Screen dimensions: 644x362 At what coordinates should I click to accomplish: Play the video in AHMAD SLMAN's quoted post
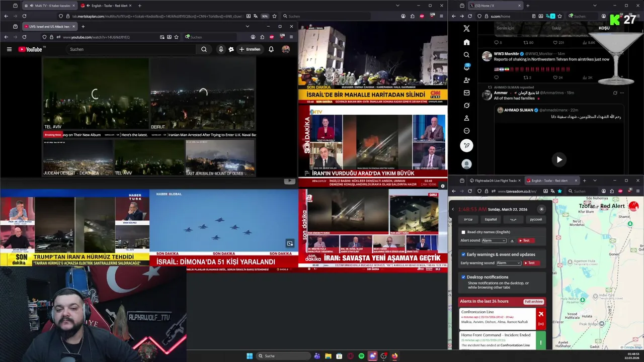(559, 160)
